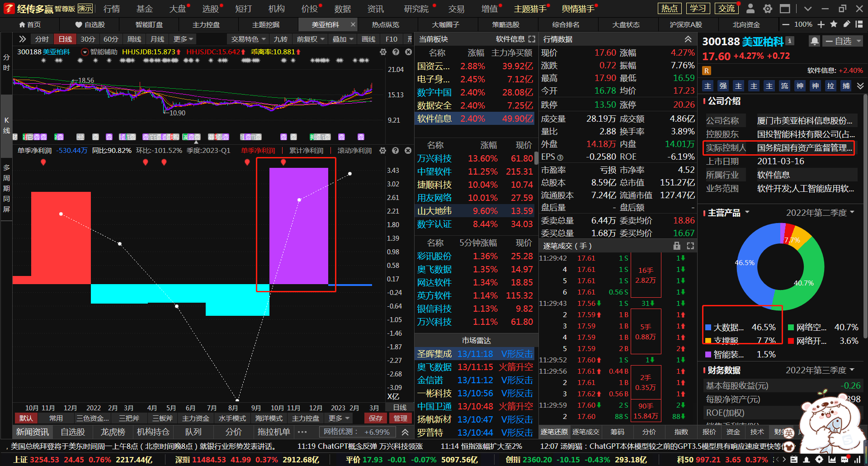Open help icon on 单季净利润 pane
Screen dimensions: 868x466
396,151
